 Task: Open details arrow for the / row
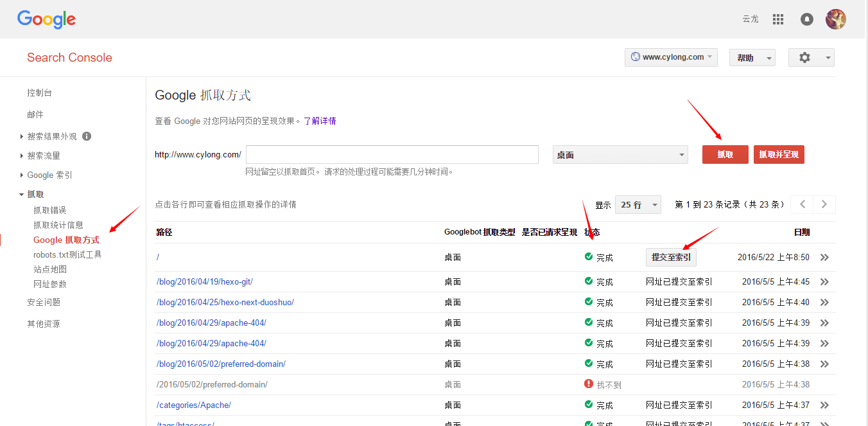click(825, 258)
